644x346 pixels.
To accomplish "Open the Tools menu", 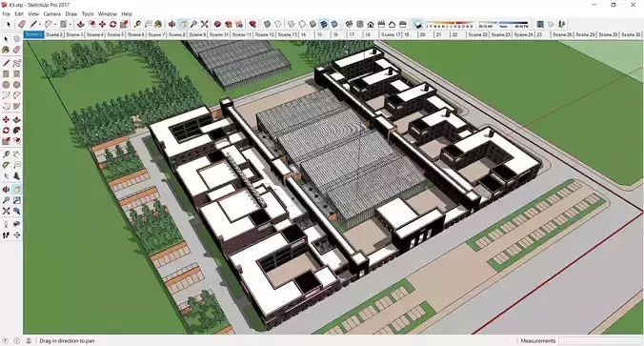I will (88, 14).
